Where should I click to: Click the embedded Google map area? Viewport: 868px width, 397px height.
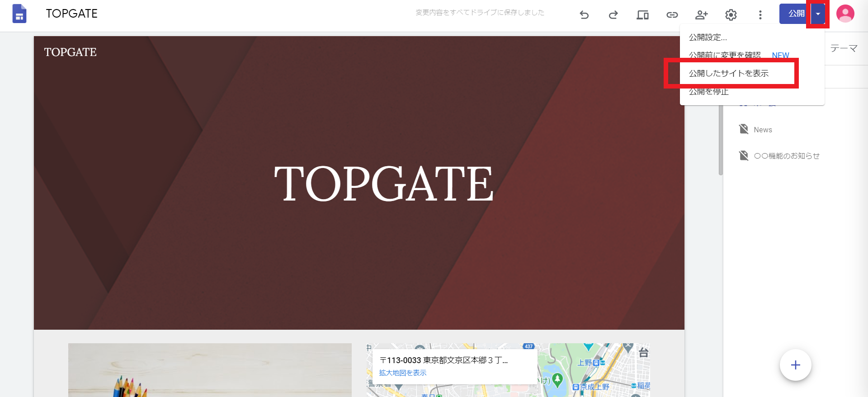click(x=508, y=370)
